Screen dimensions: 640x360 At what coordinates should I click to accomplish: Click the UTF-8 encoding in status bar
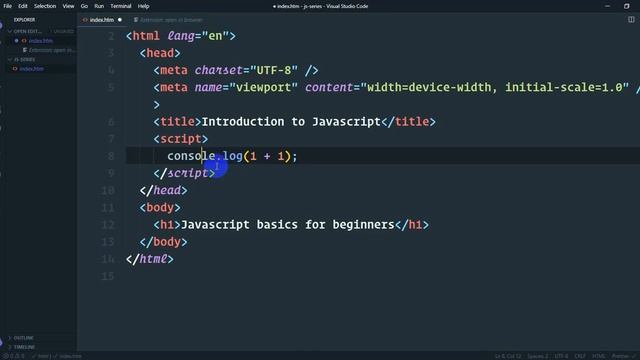(x=561, y=356)
